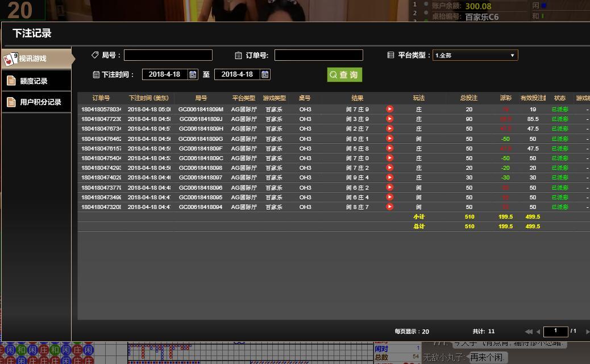The width and height of the screenshot is (590, 364).
Task: Select the 视讯游戏 tab in sidebar
Action: pos(36,58)
